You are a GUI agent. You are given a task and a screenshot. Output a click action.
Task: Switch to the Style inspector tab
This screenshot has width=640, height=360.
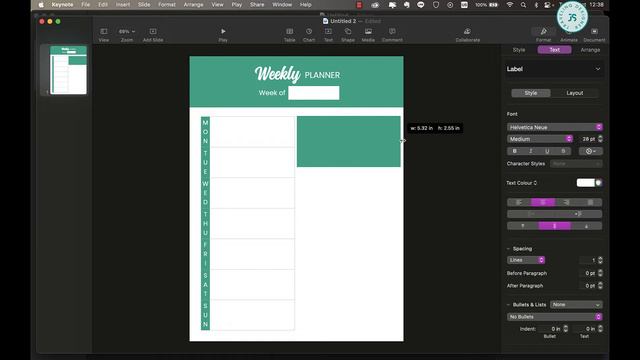click(519, 50)
